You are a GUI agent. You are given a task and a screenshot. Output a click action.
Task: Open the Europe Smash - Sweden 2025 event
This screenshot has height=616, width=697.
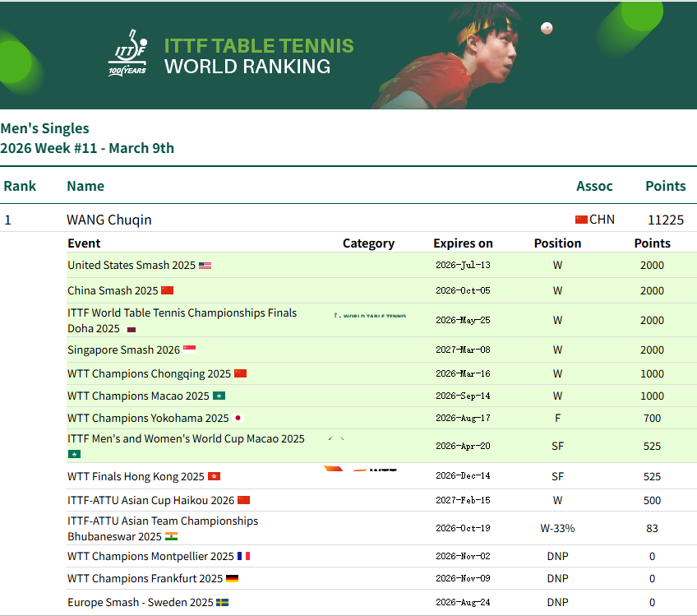141,603
